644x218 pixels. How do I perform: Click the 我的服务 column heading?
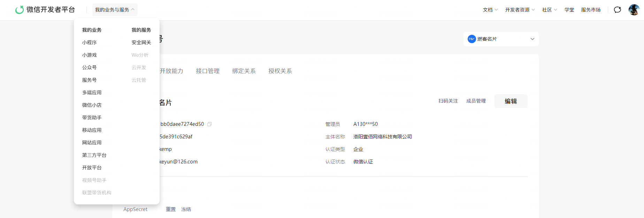(x=141, y=30)
